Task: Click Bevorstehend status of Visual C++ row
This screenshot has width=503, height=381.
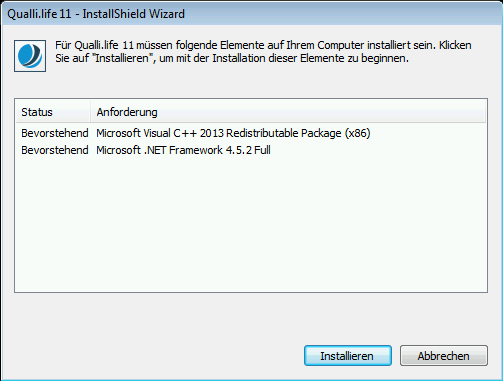Action: tap(55, 133)
